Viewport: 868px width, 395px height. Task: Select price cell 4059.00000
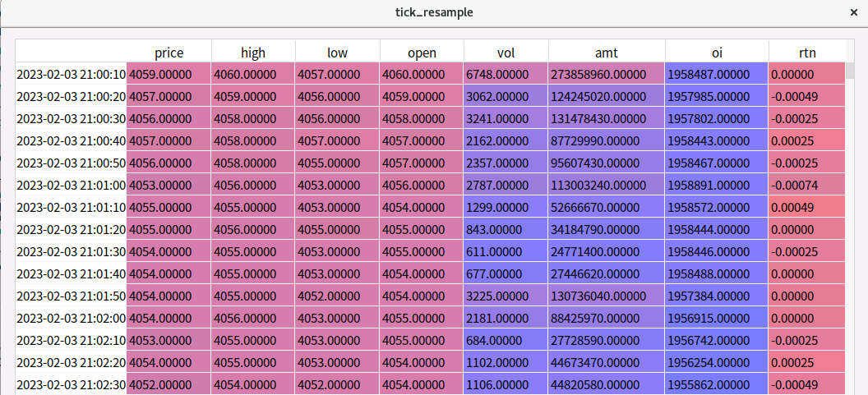[x=169, y=74]
